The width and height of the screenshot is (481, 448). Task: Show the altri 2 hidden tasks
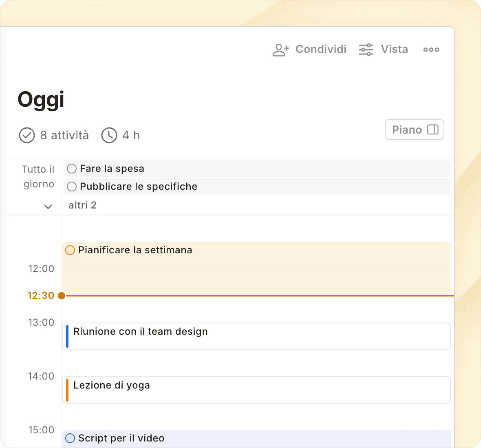tap(82, 205)
